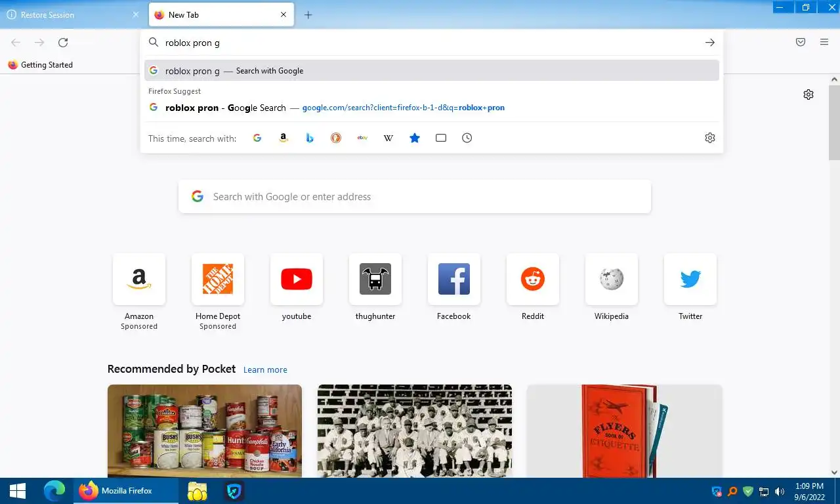Open the canned food Pocket article
Image resolution: width=840 pixels, height=504 pixels.
(205, 430)
